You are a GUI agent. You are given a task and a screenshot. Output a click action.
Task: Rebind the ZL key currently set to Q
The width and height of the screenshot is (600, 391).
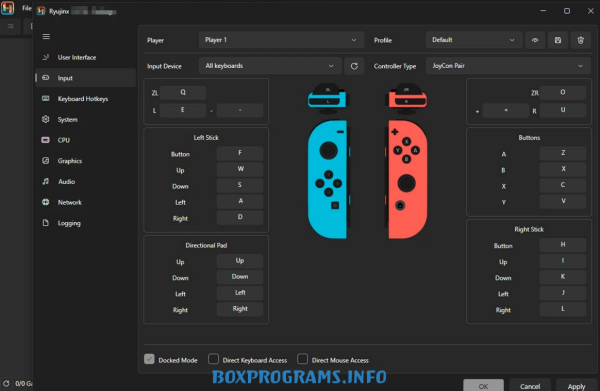[x=183, y=92]
